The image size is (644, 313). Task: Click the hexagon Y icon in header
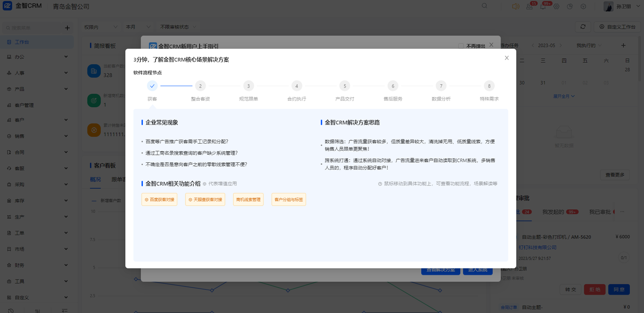[584, 7]
